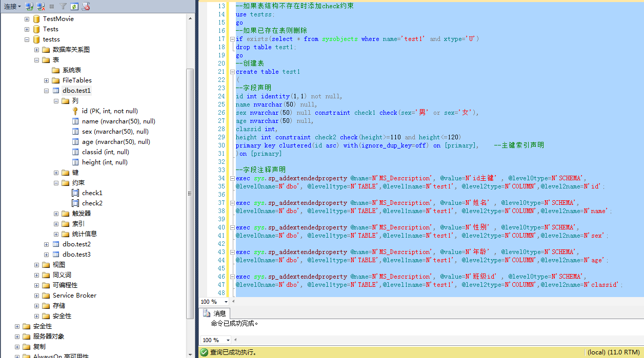
Task: Expand the Tests database node
Action: click(x=27, y=29)
